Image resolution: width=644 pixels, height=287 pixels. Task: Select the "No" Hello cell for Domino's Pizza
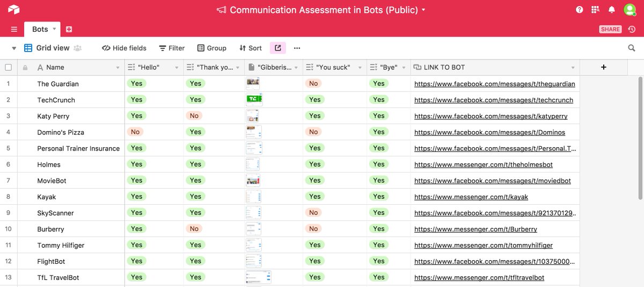(135, 132)
